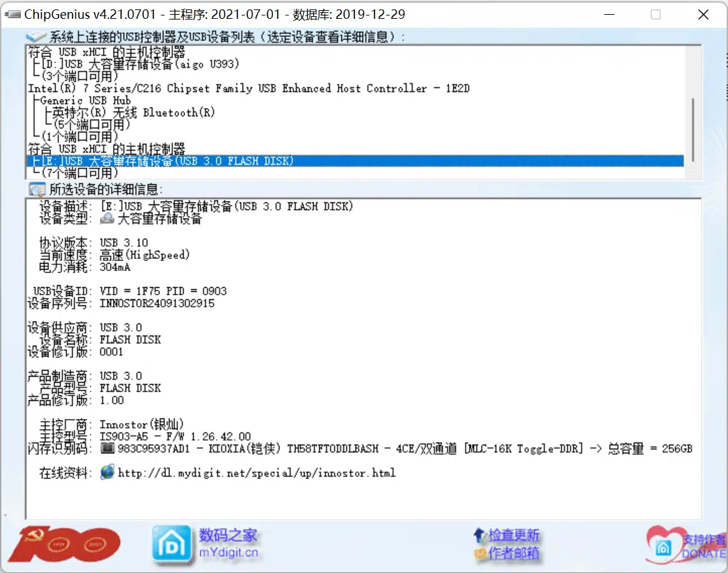728x573 pixels.
Task: Click the storage device icon beside 大容量存储设备
Action: click(x=108, y=219)
